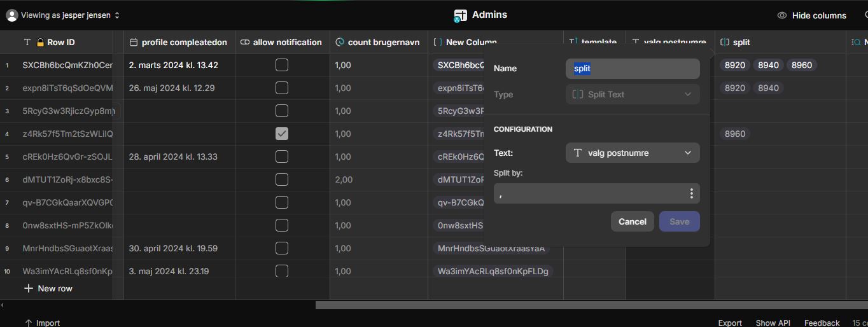Screen dimensions: 868x327
Task: Cancel the column configuration
Action: point(633,221)
